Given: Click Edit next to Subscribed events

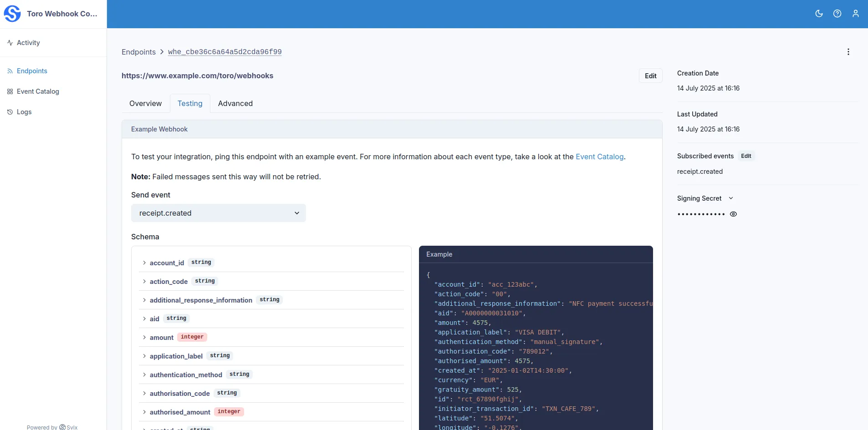Looking at the screenshot, I should [746, 156].
